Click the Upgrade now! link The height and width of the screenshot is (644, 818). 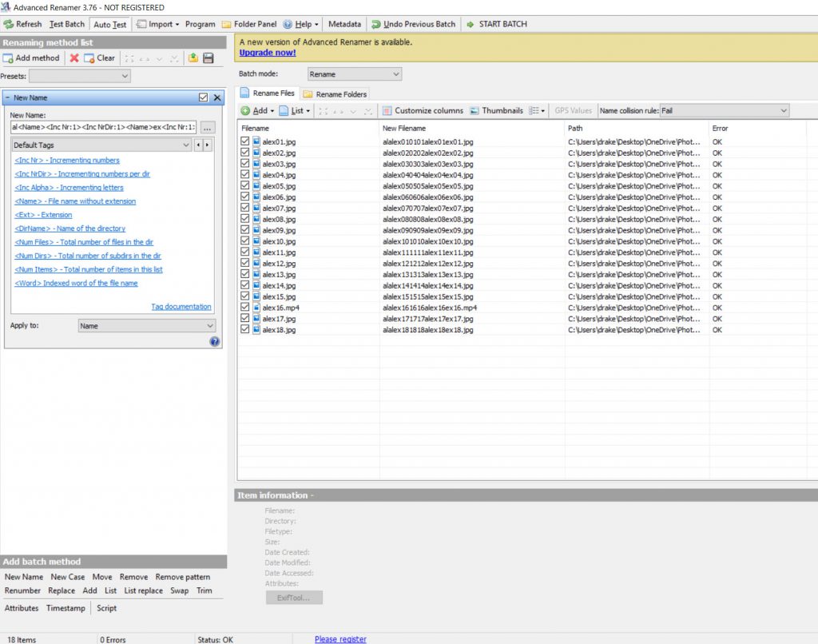click(x=268, y=53)
